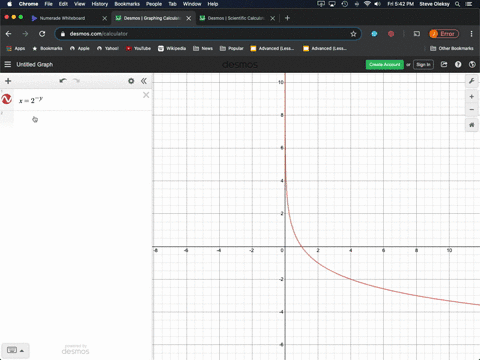Open the Bookmarks bookmark folder
This screenshot has height=360, width=480.
click(x=47, y=48)
